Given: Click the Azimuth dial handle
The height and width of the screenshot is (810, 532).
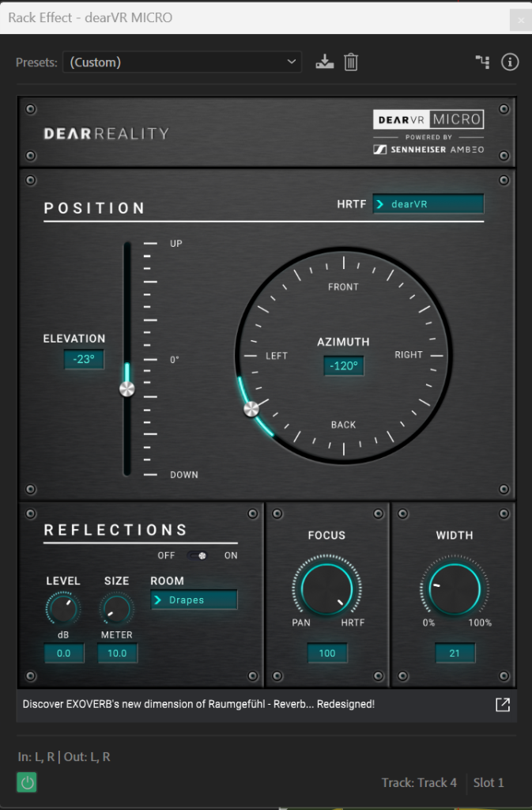Looking at the screenshot, I should tap(251, 409).
